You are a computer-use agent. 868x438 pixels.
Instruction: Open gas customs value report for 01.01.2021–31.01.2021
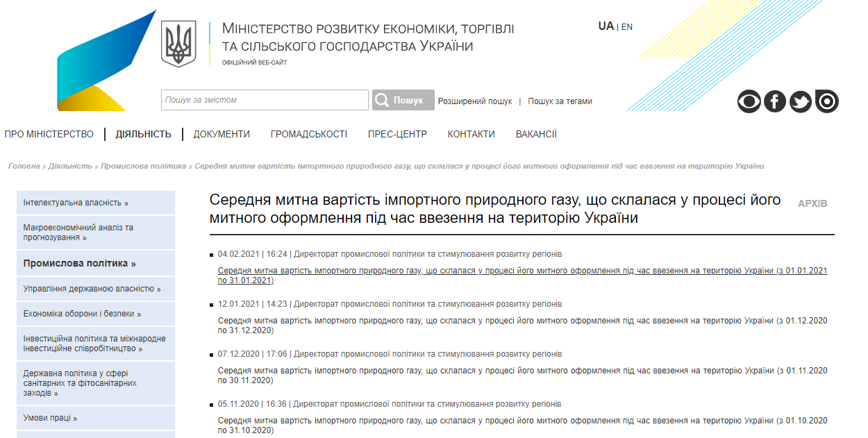tap(522, 276)
